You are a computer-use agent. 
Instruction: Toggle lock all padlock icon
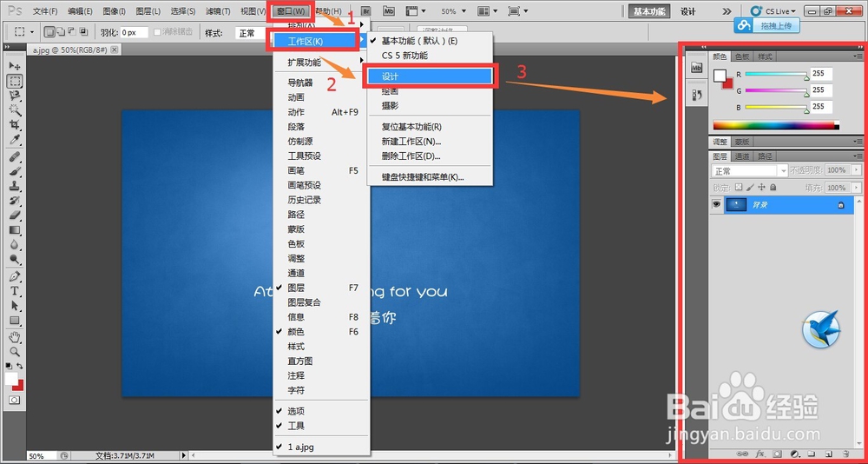773,188
